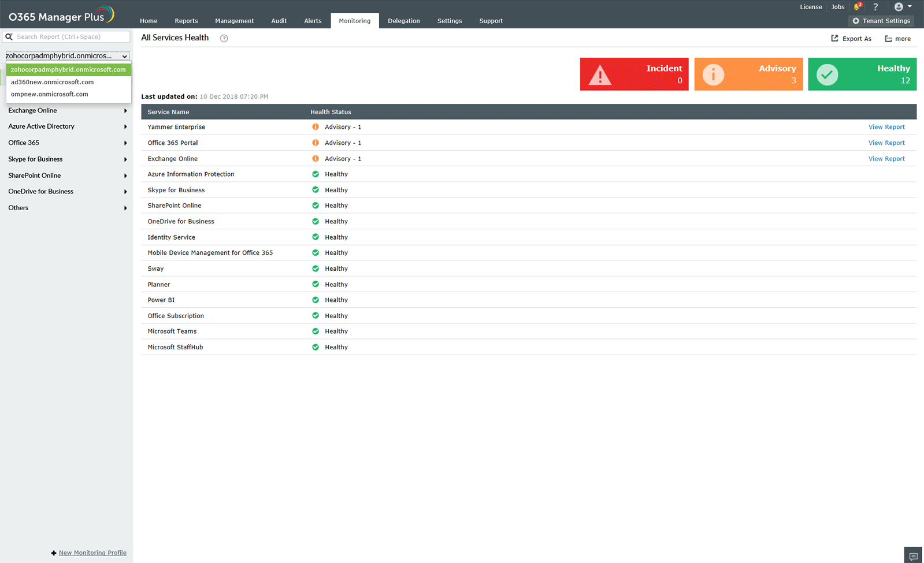
Task: Open the more options menu
Action: click(898, 39)
